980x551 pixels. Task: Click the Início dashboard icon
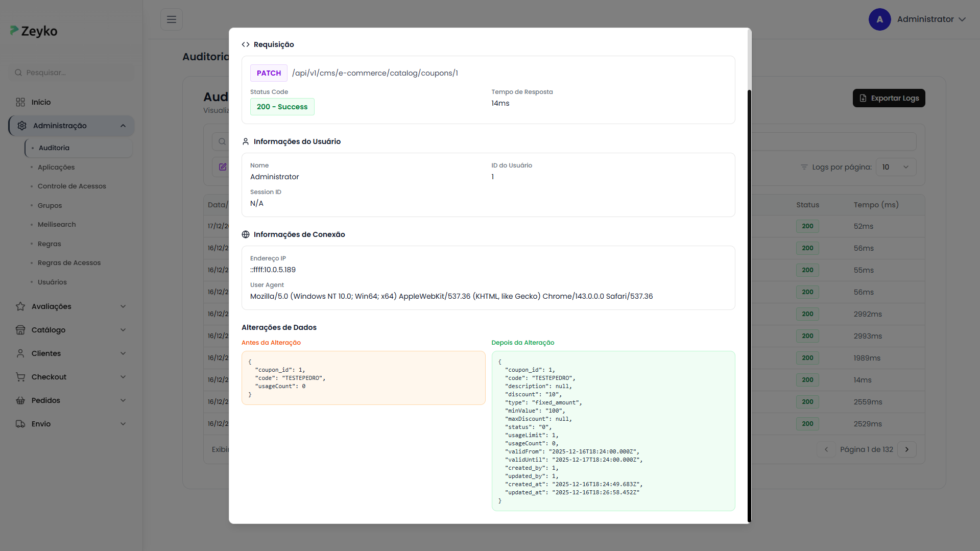[x=20, y=102]
